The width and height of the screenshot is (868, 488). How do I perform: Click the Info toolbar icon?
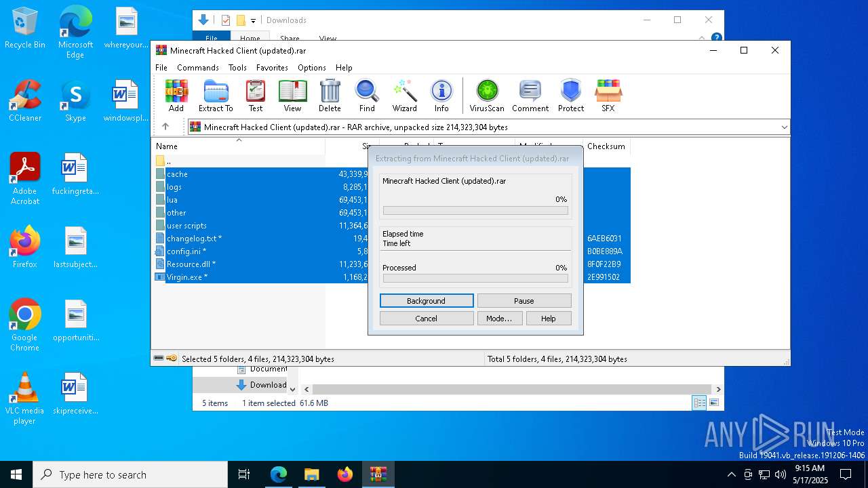click(441, 96)
